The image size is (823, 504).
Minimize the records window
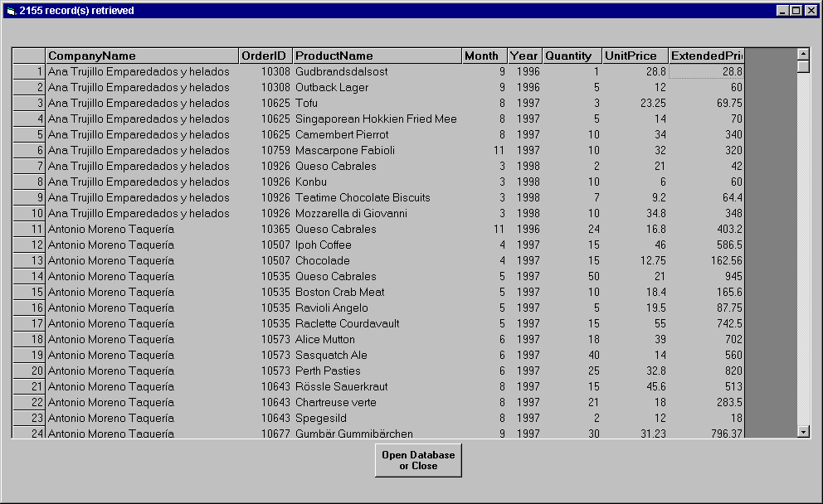(782, 11)
